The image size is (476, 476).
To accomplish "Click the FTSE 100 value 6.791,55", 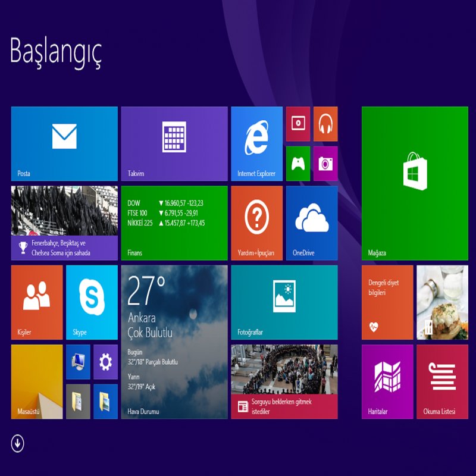I will (173, 213).
